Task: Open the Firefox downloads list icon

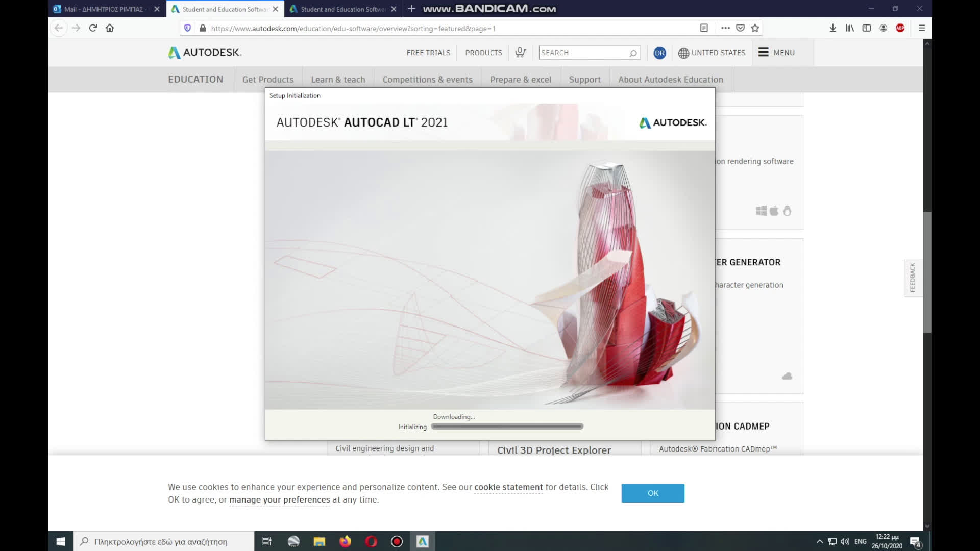Action: [x=832, y=28]
